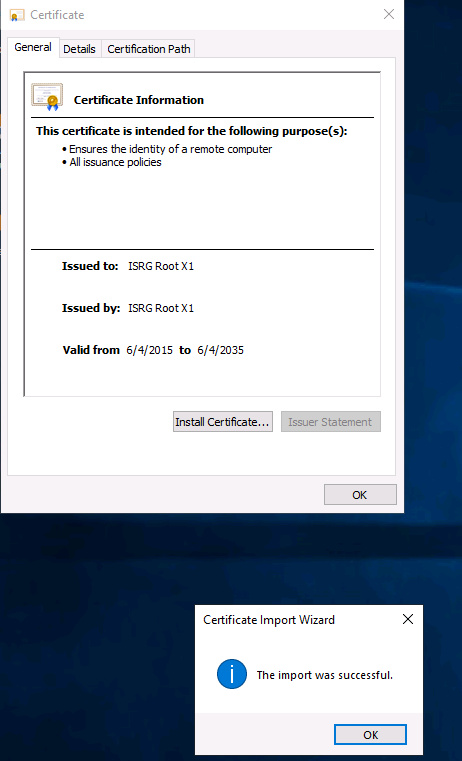The image size is (462, 761).
Task: Click the expiry date 6/4/2035
Action: pos(220,350)
